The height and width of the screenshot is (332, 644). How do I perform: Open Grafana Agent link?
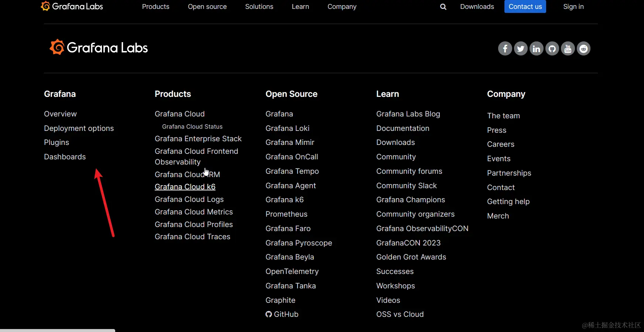click(291, 186)
